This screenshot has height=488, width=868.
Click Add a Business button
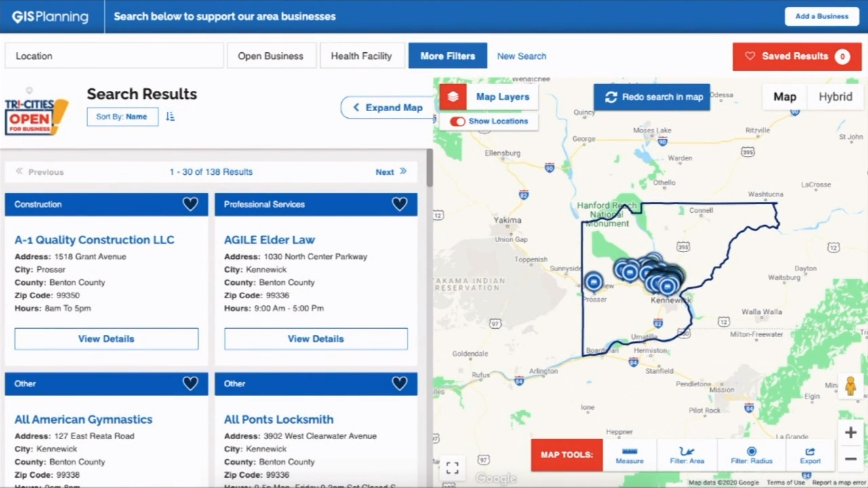click(x=822, y=16)
